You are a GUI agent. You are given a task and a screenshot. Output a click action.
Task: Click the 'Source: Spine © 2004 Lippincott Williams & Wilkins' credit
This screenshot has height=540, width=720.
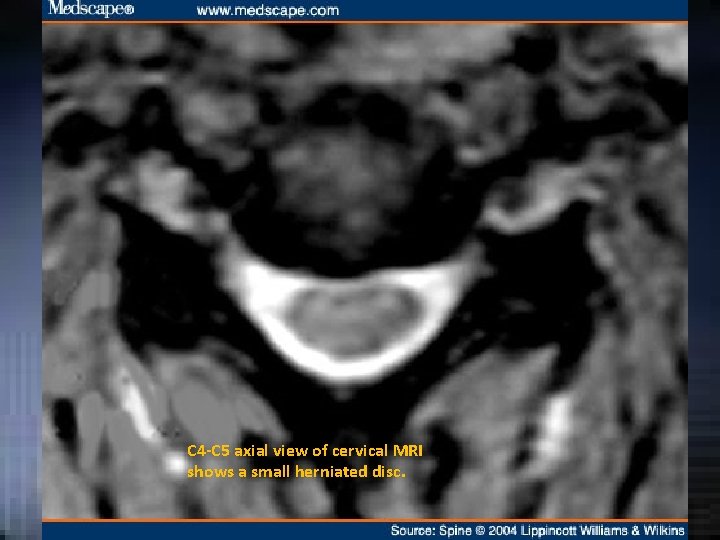(537, 531)
